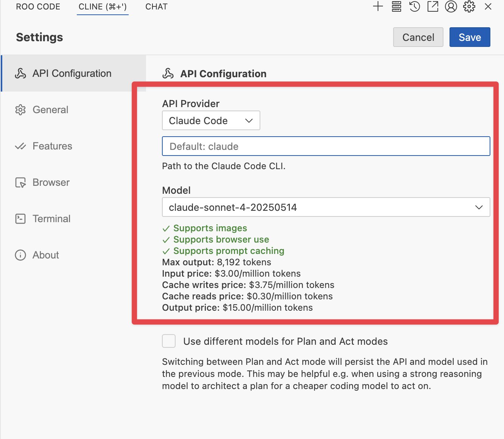
Task: Switch to the CHAT tab
Action: (156, 7)
